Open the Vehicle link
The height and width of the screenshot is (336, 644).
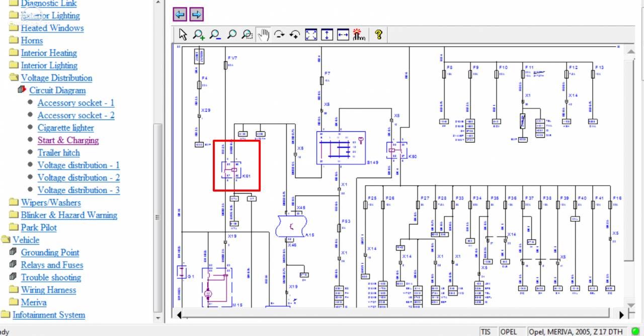(x=26, y=240)
